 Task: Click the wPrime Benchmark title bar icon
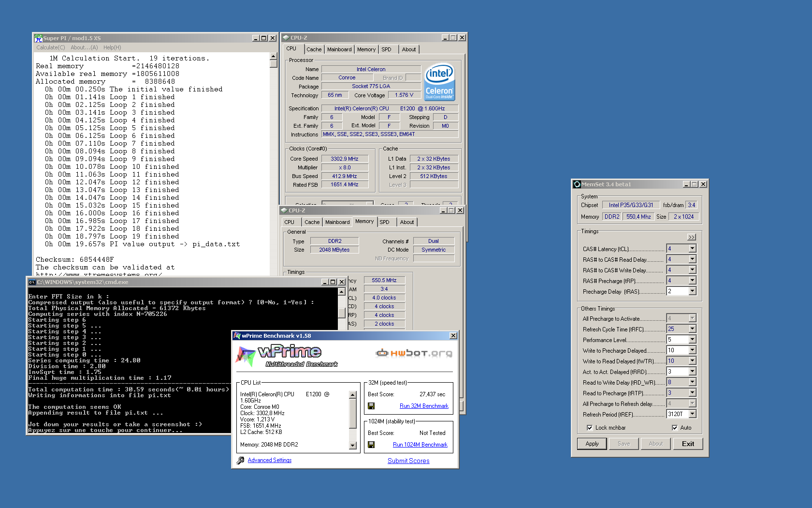click(237, 336)
